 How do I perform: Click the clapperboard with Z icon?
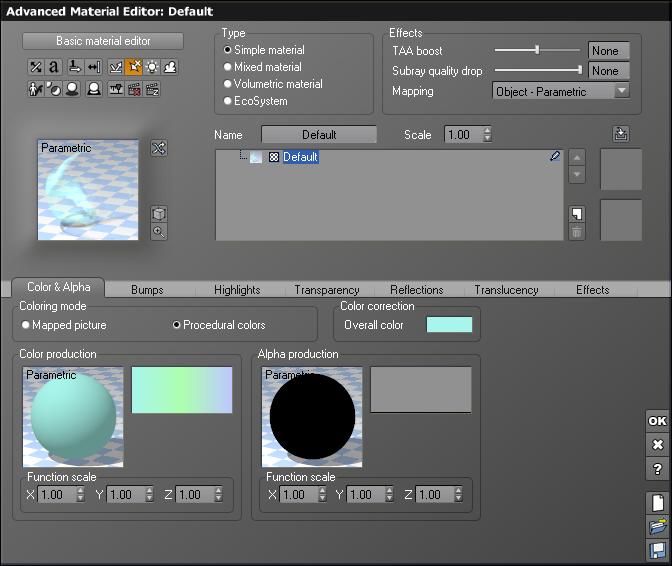click(x=152, y=89)
